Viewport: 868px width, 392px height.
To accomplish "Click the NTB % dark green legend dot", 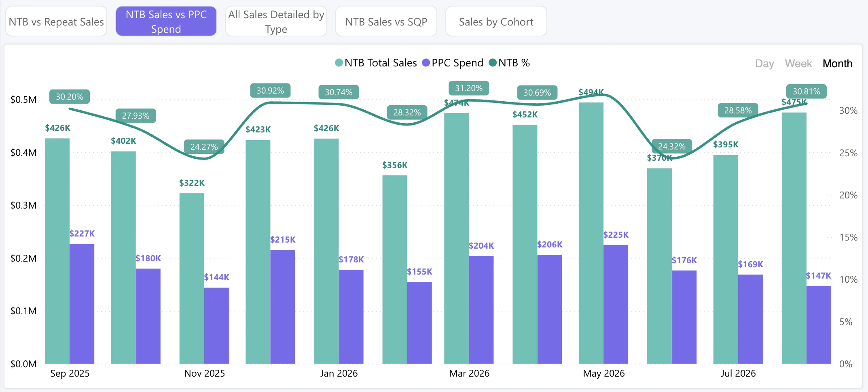I will [x=493, y=63].
